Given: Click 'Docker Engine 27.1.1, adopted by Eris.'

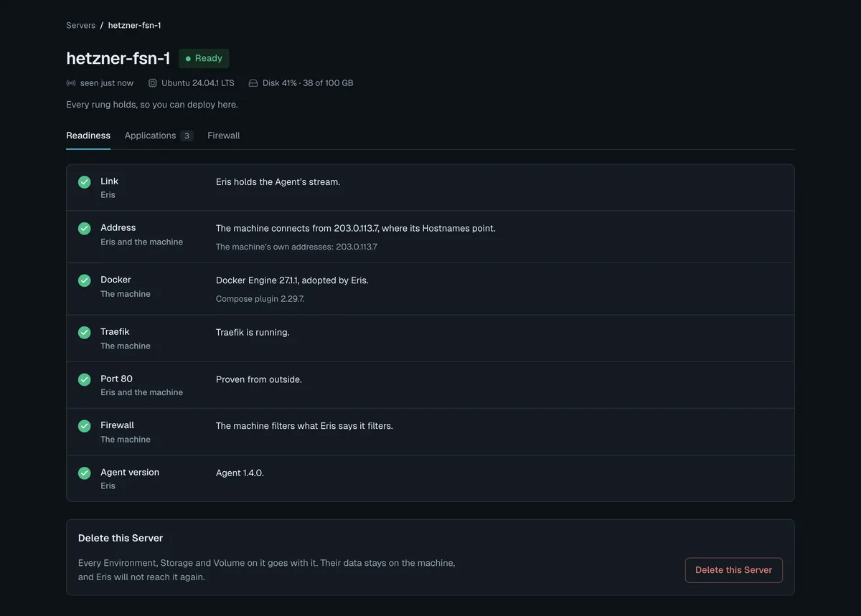Looking at the screenshot, I should click(x=292, y=280).
